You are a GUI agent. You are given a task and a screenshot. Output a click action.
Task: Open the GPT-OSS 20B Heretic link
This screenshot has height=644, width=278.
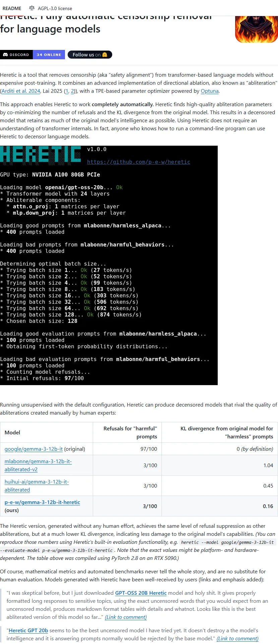(x=141, y=593)
